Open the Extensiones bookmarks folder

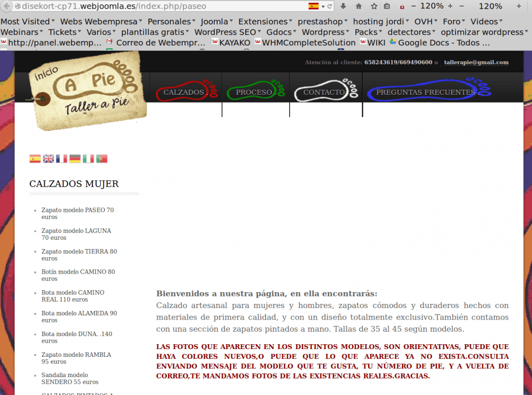265,21
